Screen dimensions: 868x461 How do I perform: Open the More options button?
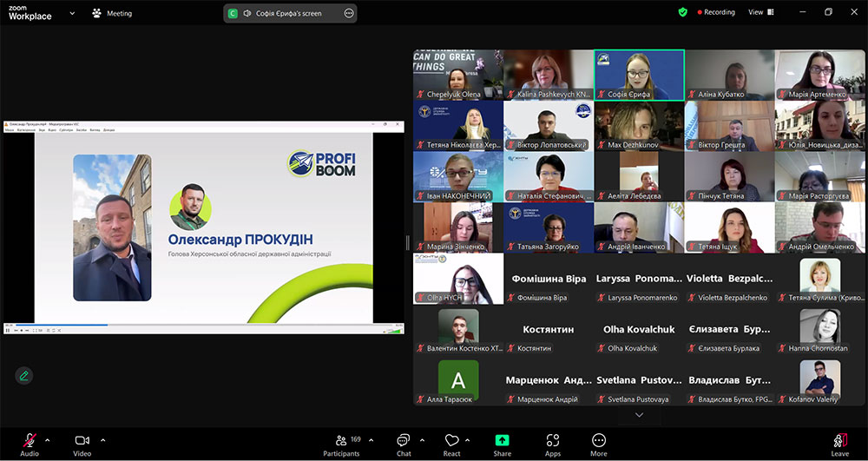(598, 445)
